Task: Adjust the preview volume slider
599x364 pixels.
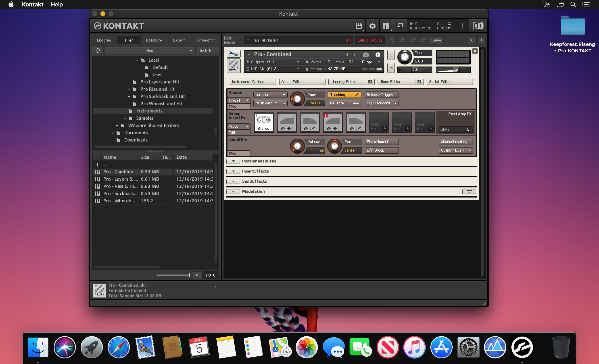Action: 173,275
